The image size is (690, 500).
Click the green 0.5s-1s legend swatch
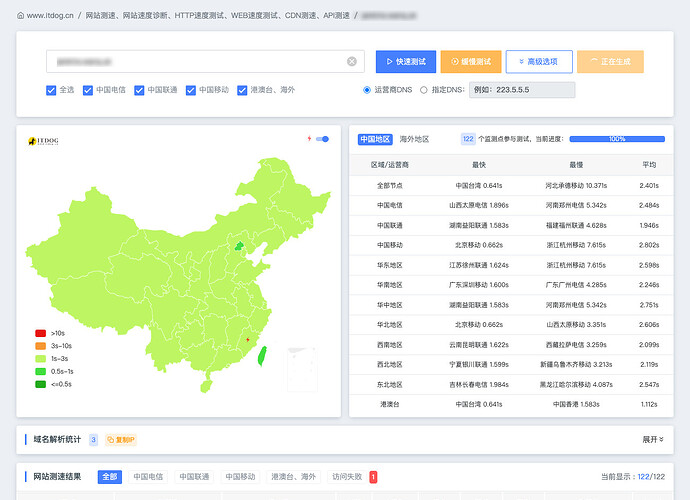(40, 371)
